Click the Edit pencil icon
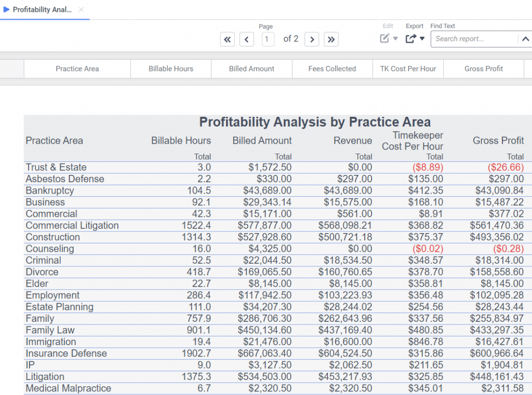Image resolution: width=532 pixels, height=395 pixels. click(x=384, y=38)
